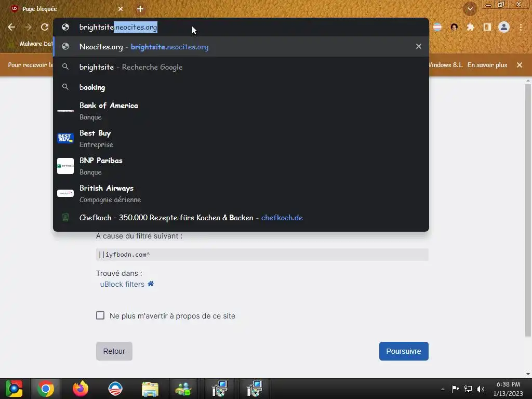The height and width of the screenshot is (399, 532).
Task: Click the home icon beside uBlock filters
Action: point(151,284)
